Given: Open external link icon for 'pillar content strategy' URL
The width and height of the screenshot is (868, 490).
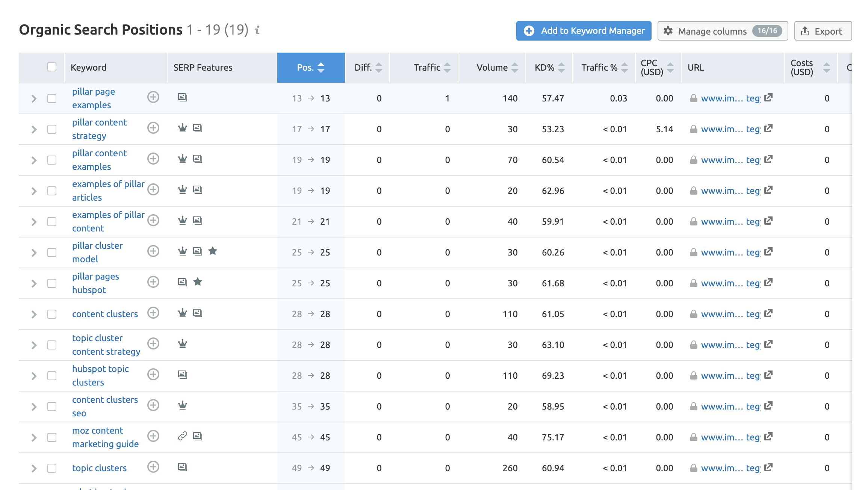Looking at the screenshot, I should [768, 129].
